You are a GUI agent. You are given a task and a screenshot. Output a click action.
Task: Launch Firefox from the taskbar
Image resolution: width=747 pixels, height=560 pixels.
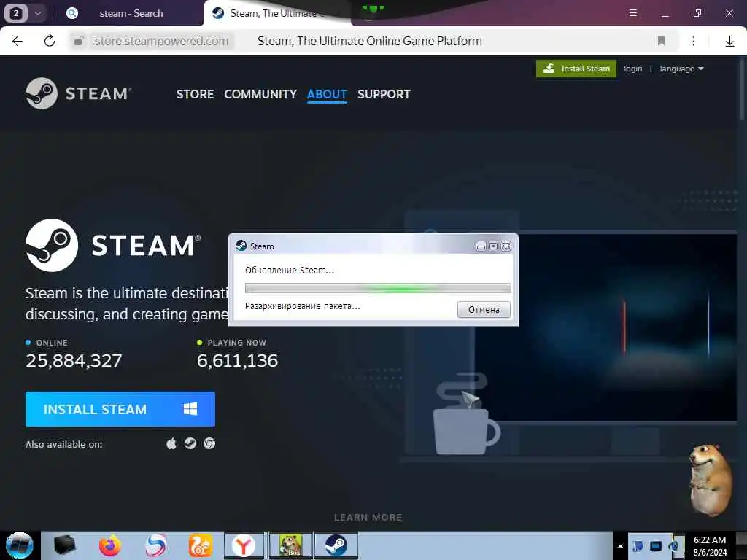click(x=110, y=545)
